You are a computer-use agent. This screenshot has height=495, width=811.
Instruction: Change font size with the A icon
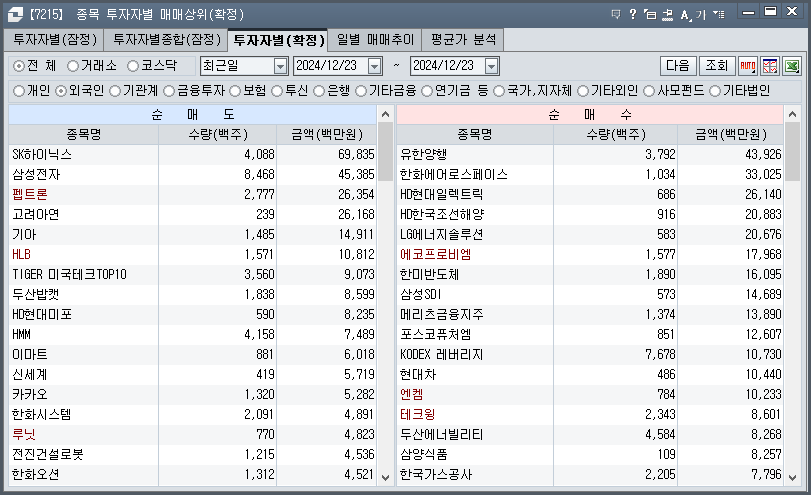point(685,15)
